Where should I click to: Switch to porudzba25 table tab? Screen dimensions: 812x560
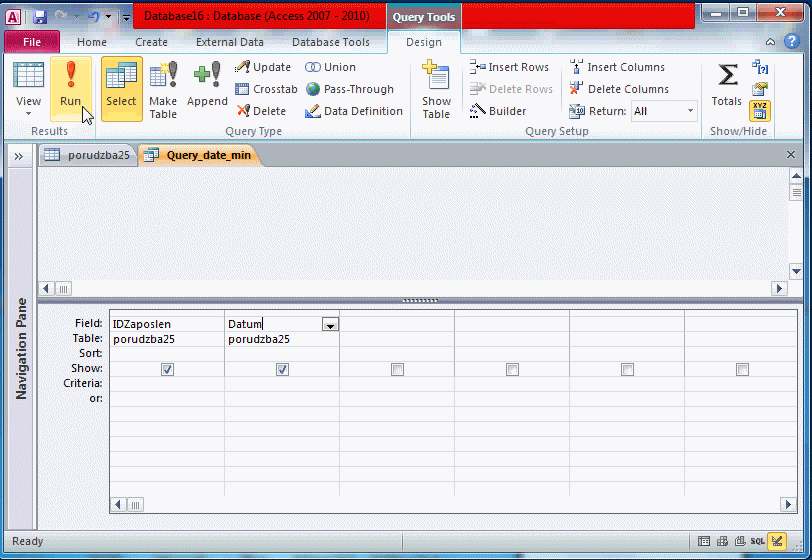88,155
